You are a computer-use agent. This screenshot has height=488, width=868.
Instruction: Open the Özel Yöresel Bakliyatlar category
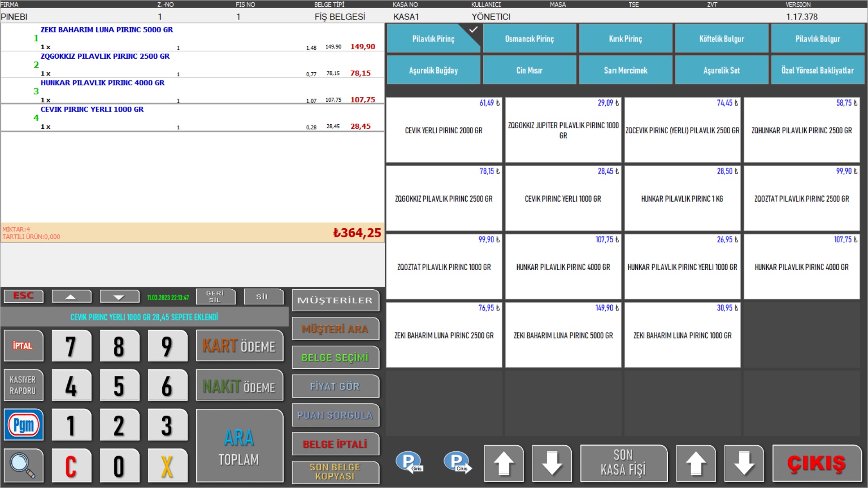coord(817,70)
